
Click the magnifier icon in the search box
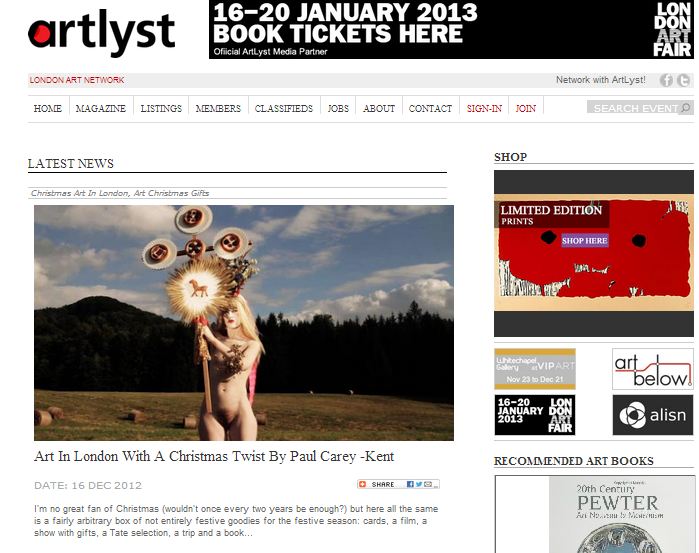tap(686, 108)
